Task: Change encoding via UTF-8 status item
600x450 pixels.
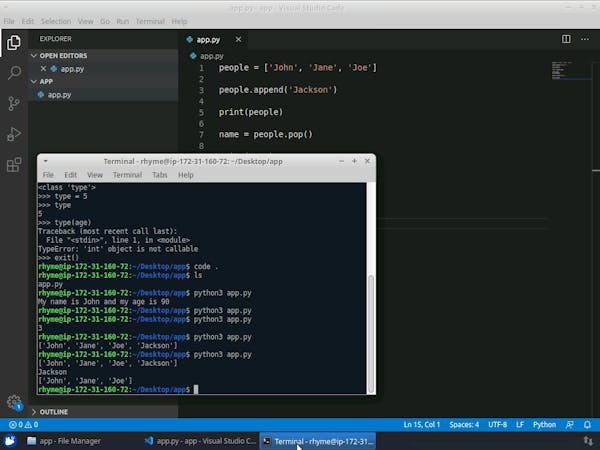Action: tap(497, 425)
